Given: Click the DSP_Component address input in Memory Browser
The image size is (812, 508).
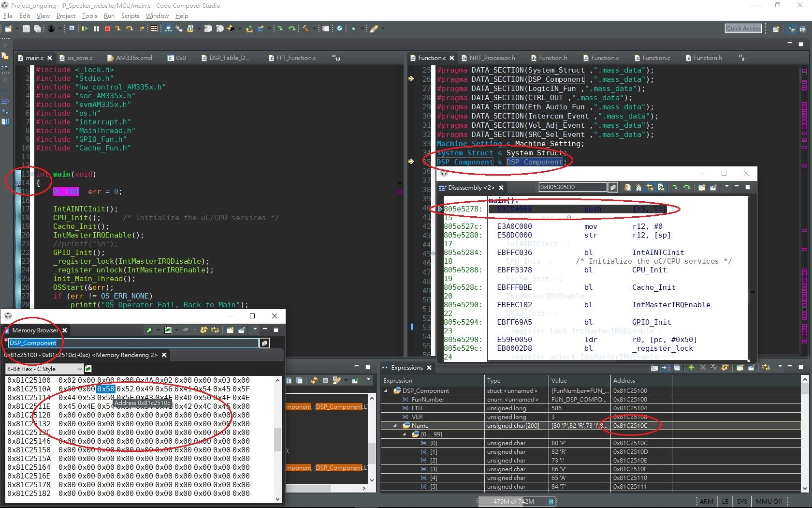Looking at the screenshot, I should pos(133,343).
